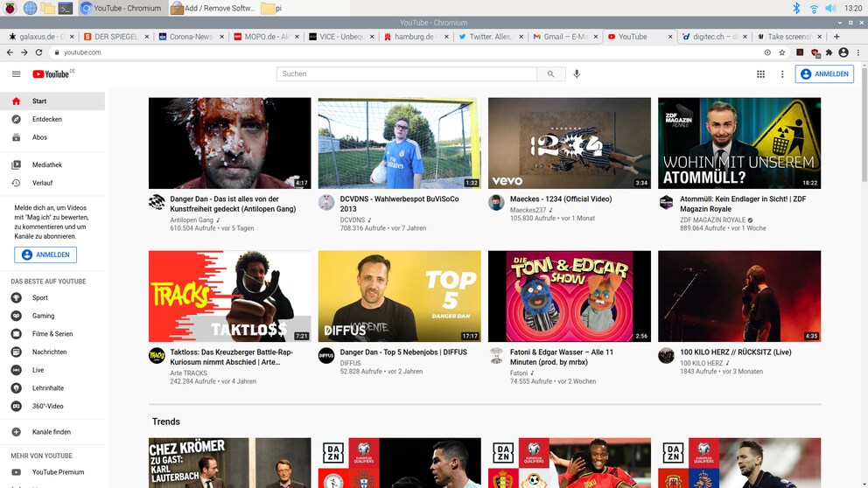Open Chromium three-dot browser menu
Screen dimensions: 868x488
(x=858, y=52)
